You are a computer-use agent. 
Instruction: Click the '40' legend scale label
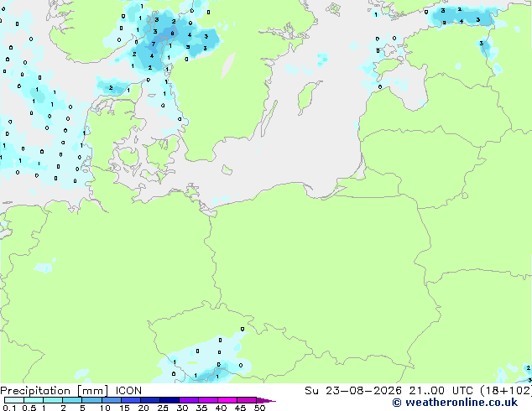[x=221, y=408]
